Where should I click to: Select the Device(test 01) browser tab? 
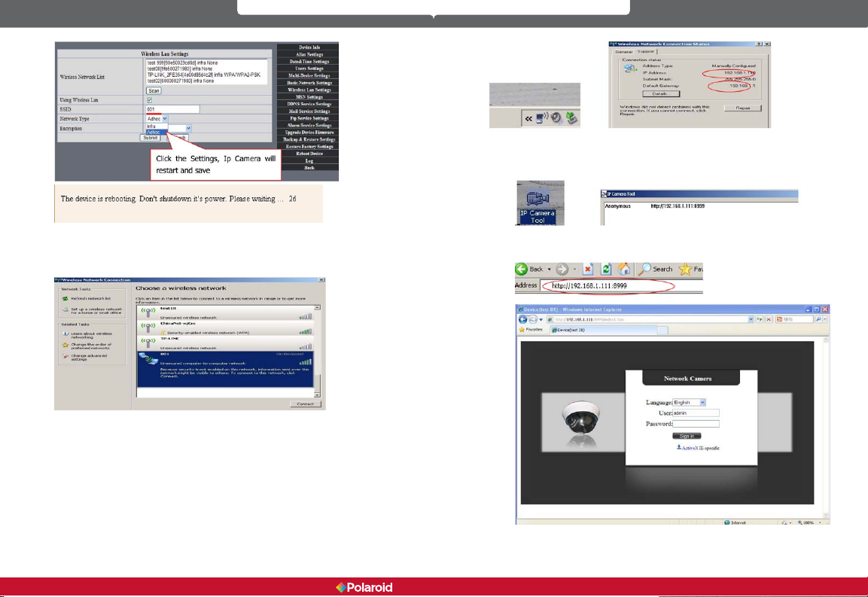click(x=604, y=330)
